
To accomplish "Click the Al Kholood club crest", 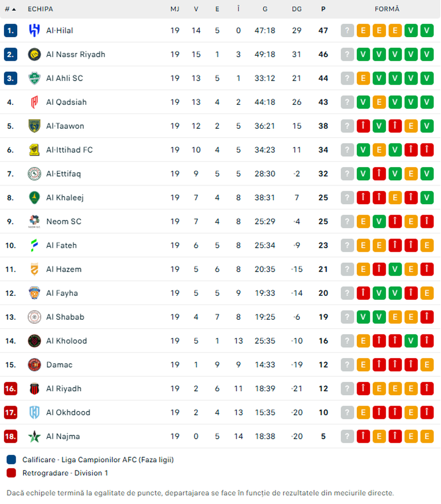I will pyautogui.click(x=34, y=341).
